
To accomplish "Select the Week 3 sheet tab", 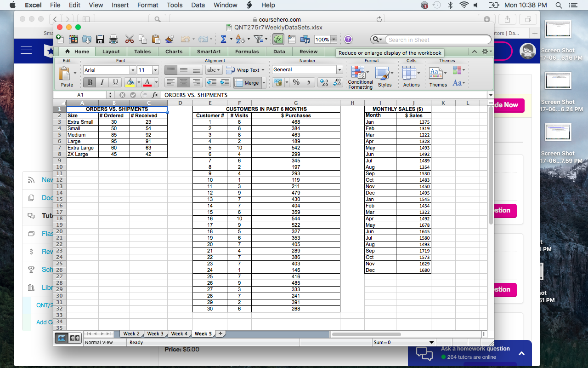I will [156, 333].
